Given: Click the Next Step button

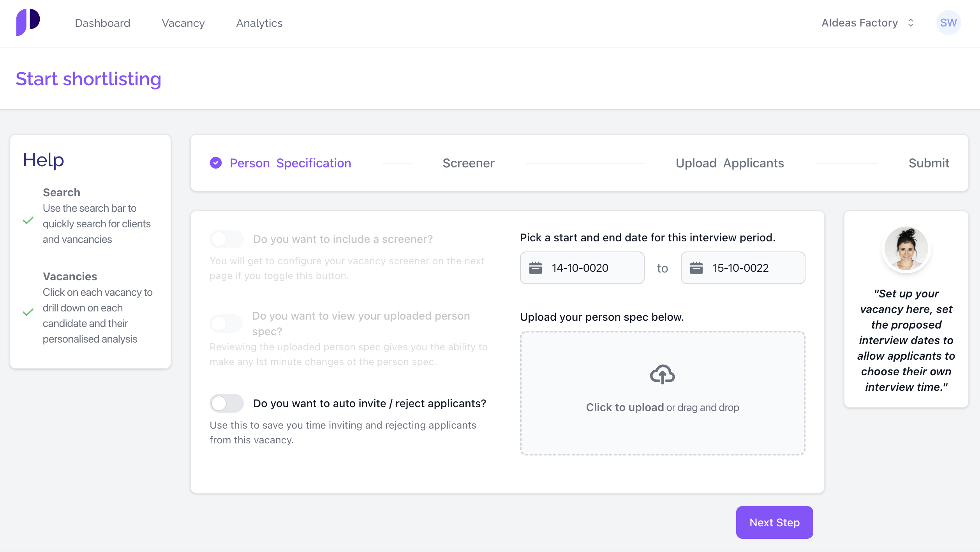Looking at the screenshot, I should (x=775, y=522).
